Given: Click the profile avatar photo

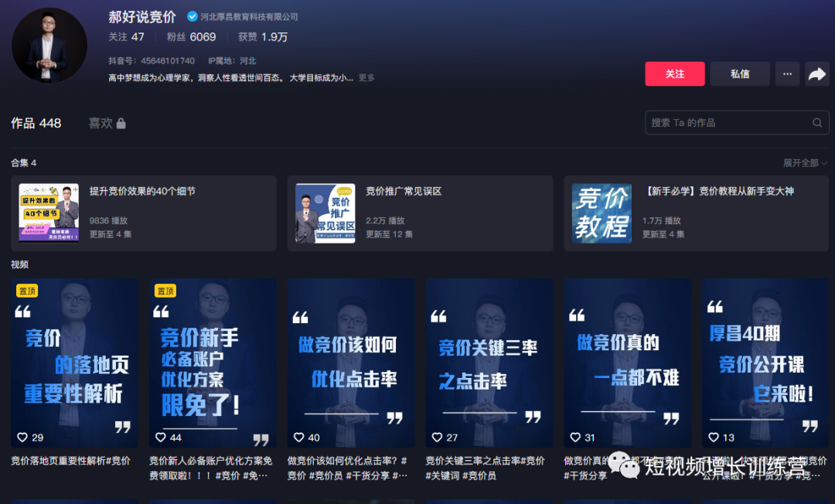Looking at the screenshot, I should (x=49, y=46).
